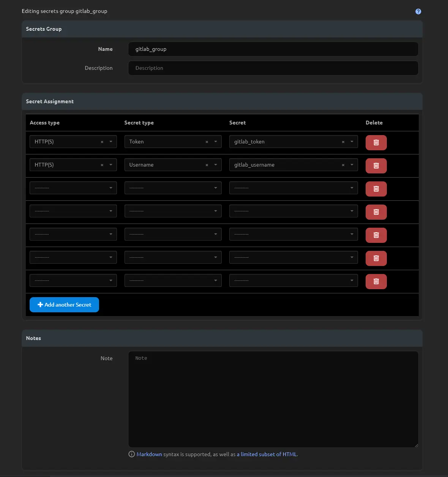Open the gitlab_username secret dropdown

[x=352, y=165]
